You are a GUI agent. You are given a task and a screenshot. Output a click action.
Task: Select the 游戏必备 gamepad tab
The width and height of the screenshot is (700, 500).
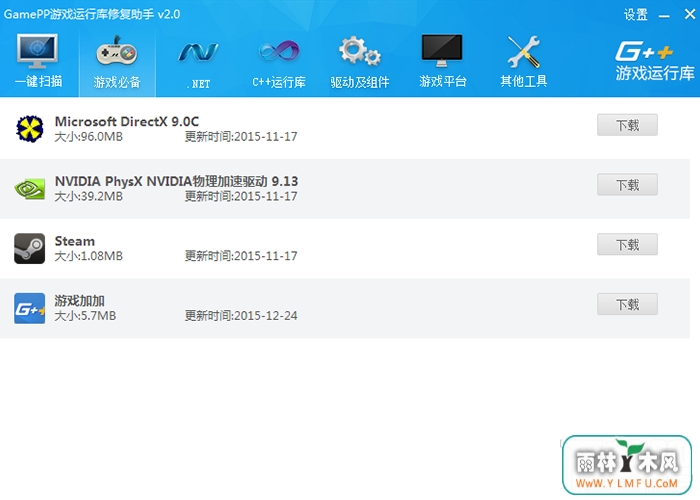pos(117,62)
